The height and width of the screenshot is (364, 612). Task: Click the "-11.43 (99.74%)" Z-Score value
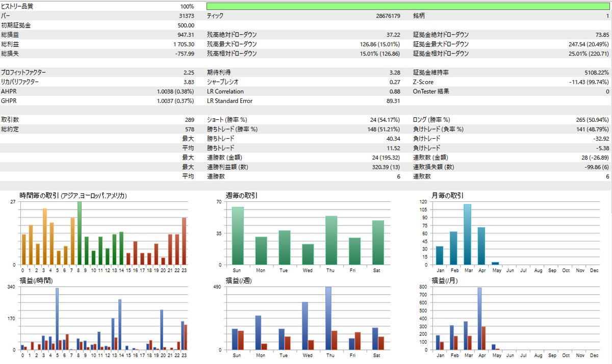[589, 82]
